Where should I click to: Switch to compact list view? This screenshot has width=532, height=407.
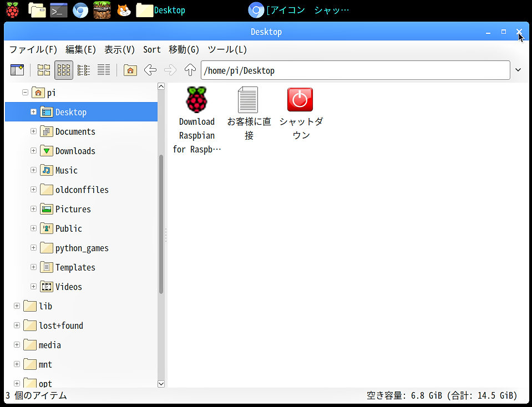[84, 70]
